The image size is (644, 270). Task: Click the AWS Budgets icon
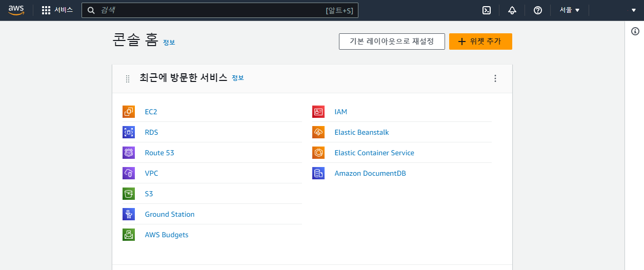point(129,235)
